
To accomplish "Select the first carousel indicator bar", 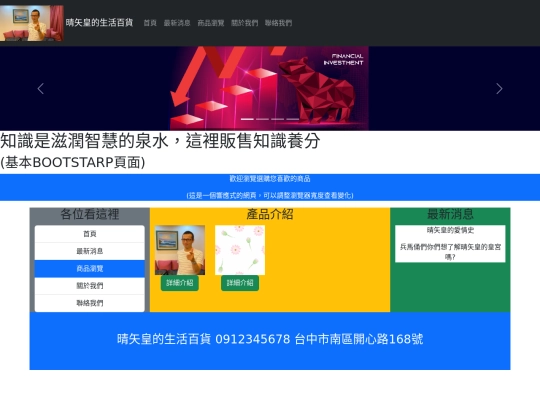I will pos(247,119).
